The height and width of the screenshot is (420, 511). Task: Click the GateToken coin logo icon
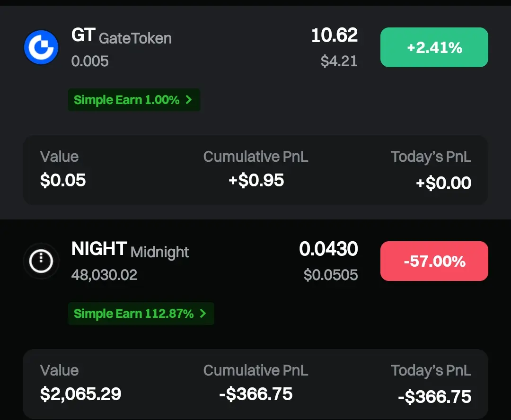(x=41, y=47)
